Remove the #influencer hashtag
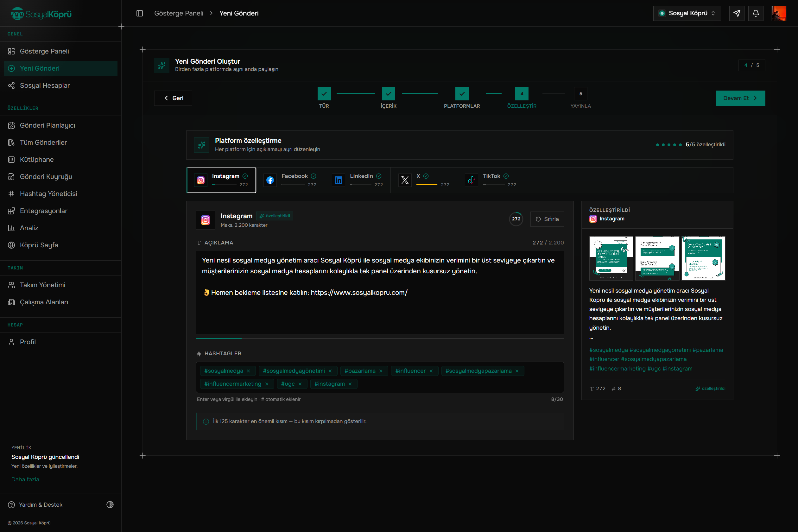This screenshot has width=798, height=532. [431, 371]
